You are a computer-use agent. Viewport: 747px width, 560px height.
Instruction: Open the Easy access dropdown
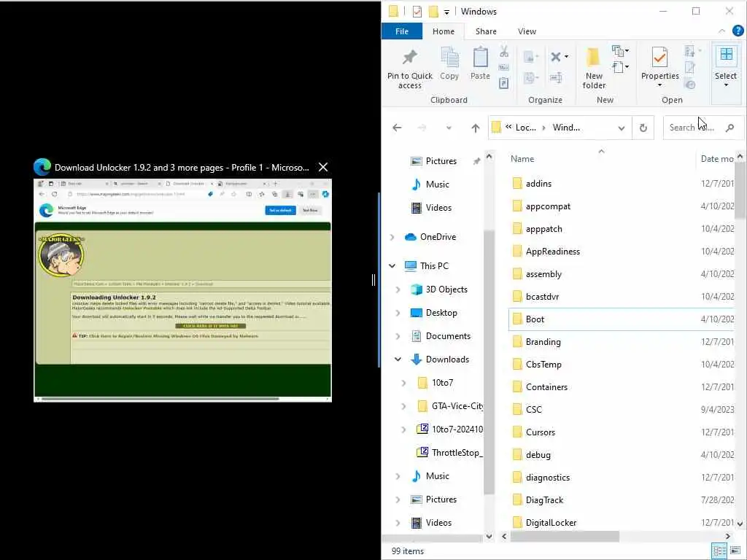pos(619,66)
